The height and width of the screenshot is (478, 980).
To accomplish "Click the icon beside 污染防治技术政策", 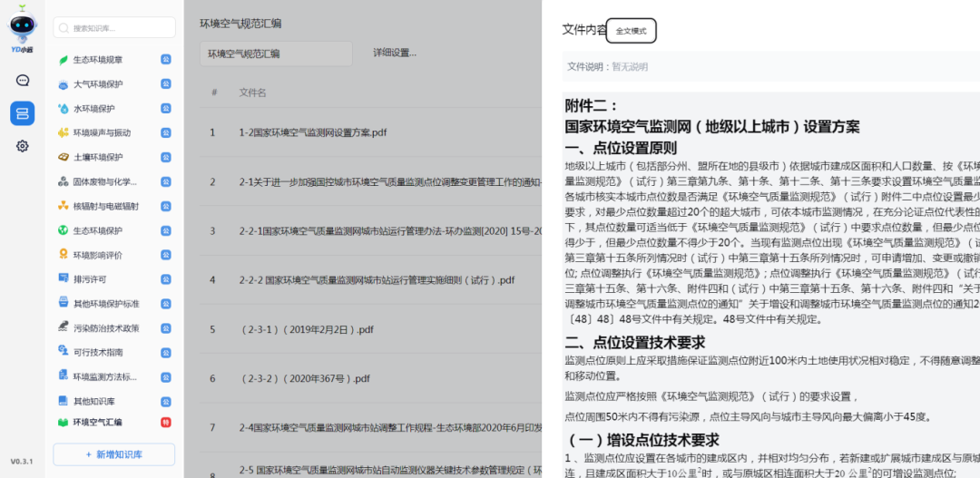I will [x=64, y=327].
